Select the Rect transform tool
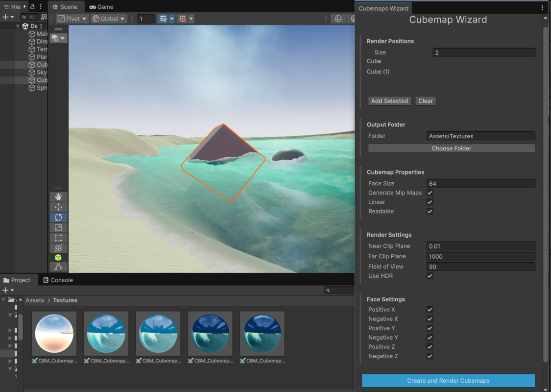Image resolution: width=551 pixels, height=392 pixels. click(x=58, y=238)
